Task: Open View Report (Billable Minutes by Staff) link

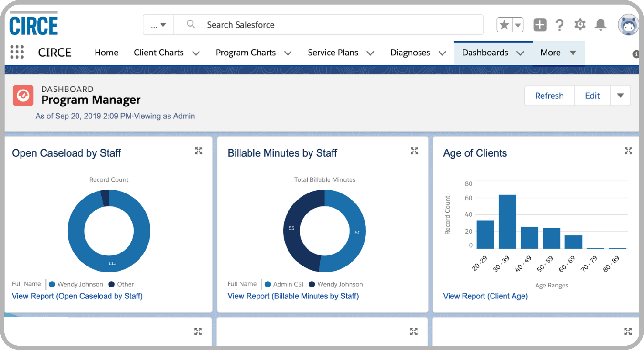Action: pyautogui.click(x=293, y=296)
